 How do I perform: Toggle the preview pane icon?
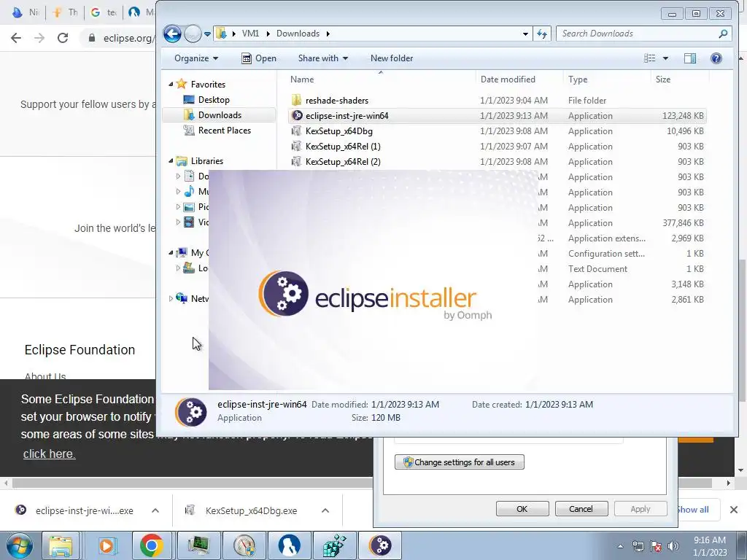tap(690, 58)
